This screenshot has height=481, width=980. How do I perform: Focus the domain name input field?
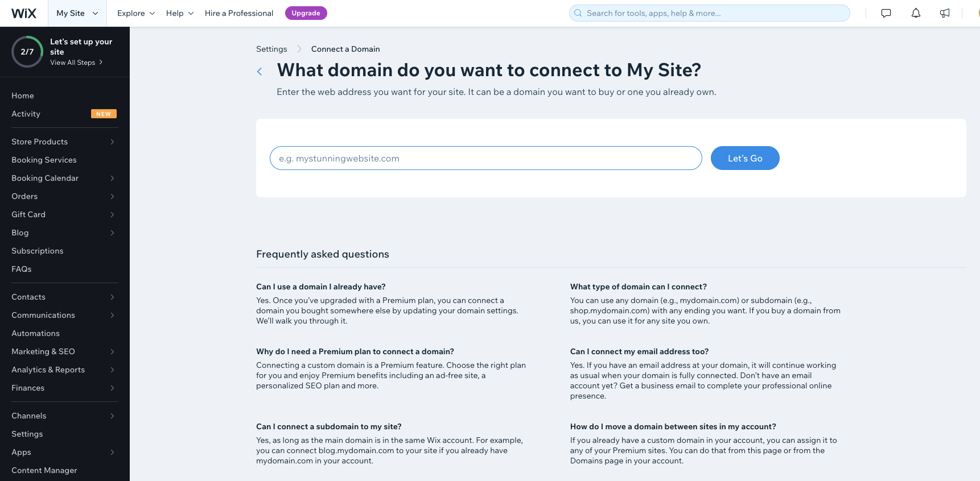click(486, 158)
